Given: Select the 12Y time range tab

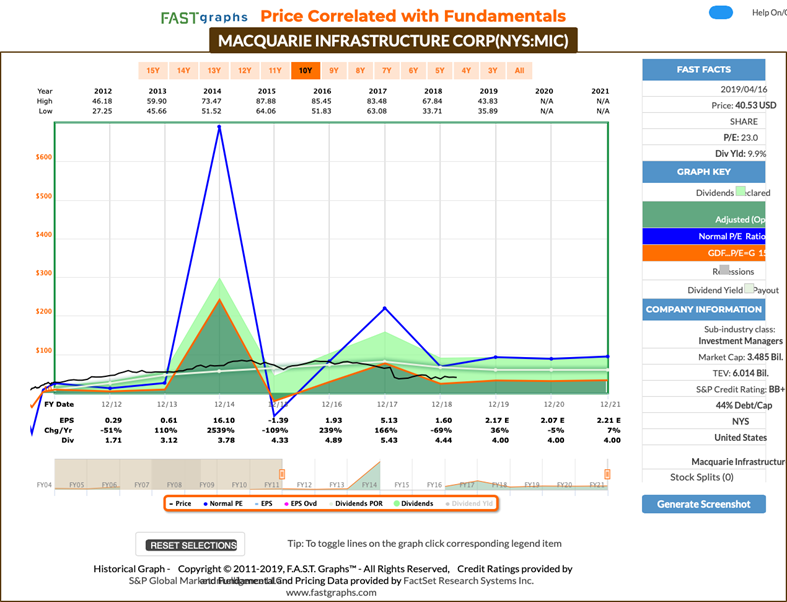Looking at the screenshot, I should (x=245, y=71).
